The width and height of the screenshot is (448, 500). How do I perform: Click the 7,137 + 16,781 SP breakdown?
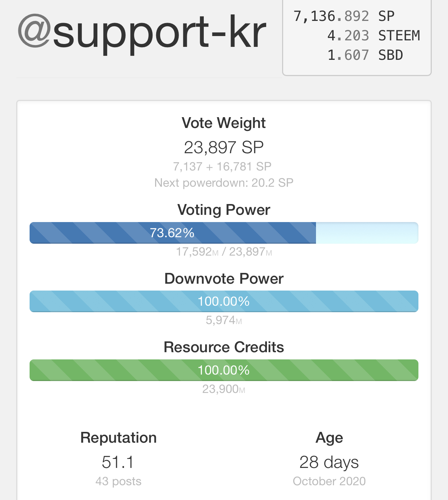222,167
